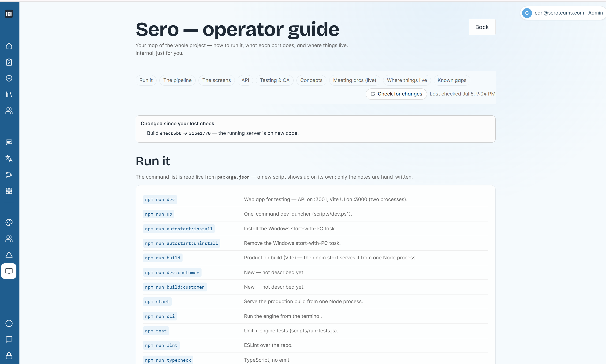Click 'TypeScript, no emit.' description

[x=267, y=360]
